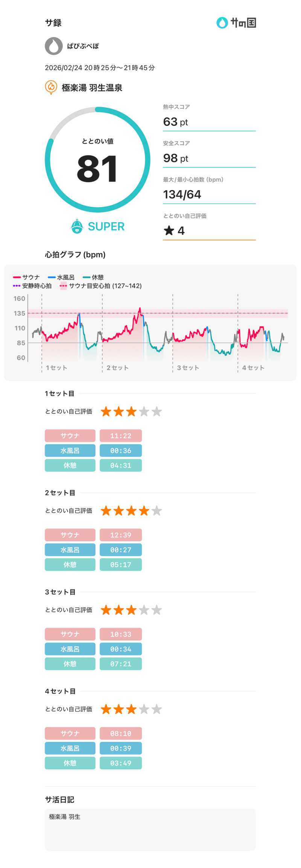Click the black star self-rating icon

click(x=169, y=230)
